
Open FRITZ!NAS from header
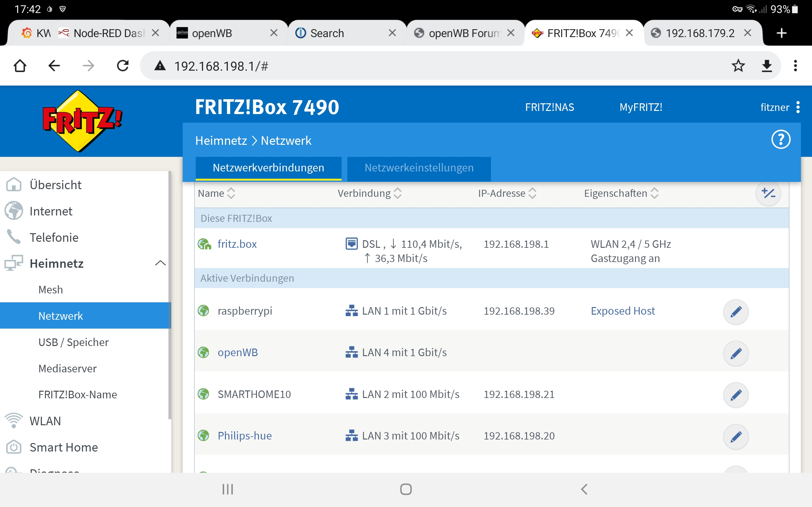click(549, 107)
